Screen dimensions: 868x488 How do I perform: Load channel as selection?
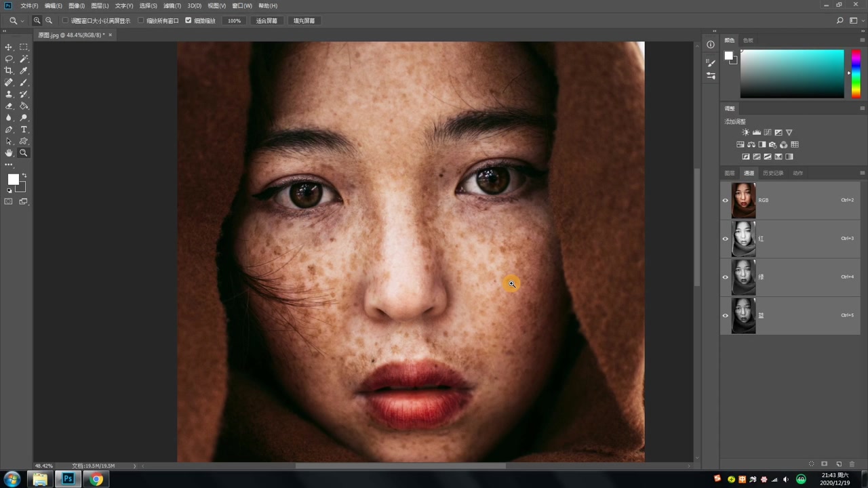[812, 464]
